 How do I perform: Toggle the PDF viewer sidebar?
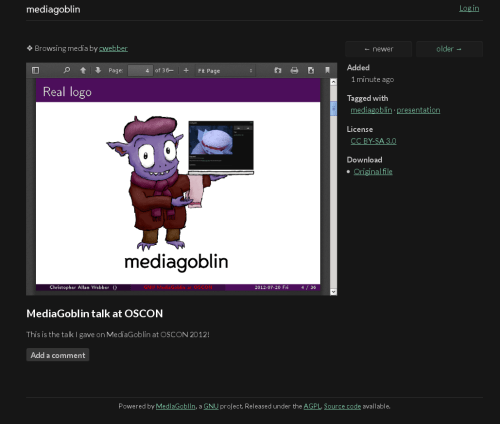(x=35, y=70)
